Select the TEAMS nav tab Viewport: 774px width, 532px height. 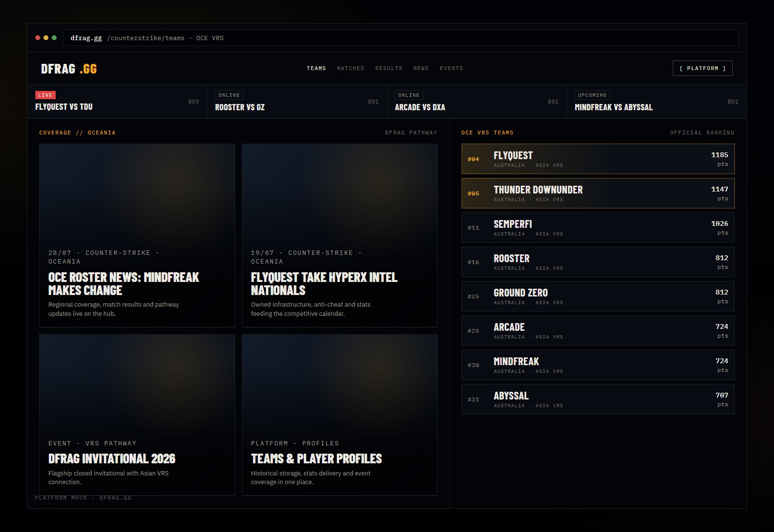coord(316,68)
